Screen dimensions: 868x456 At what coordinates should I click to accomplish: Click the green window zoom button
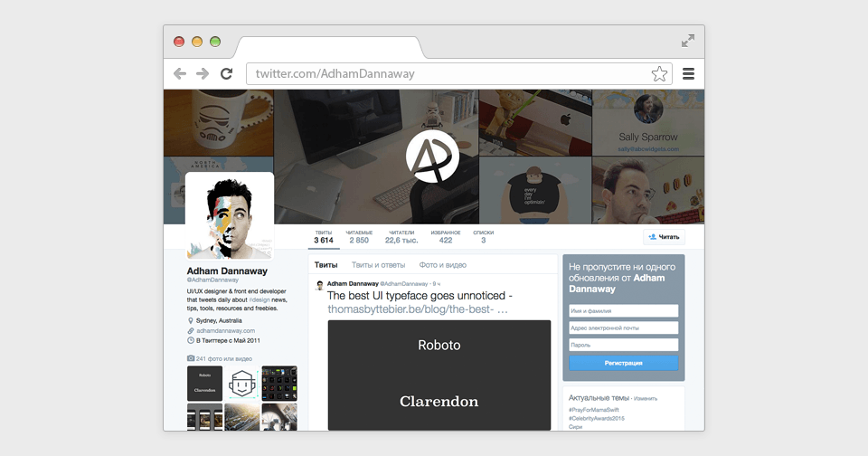coord(215,42)
